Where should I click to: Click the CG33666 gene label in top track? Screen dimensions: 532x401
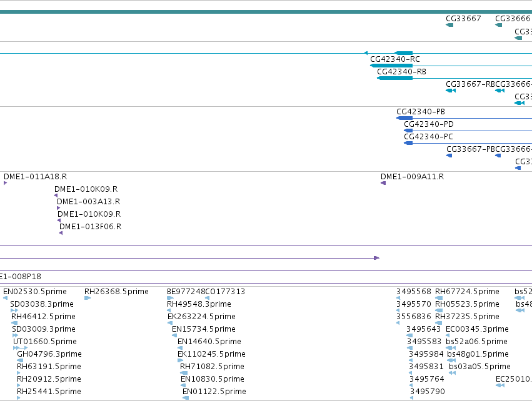(x=513, y=19)
